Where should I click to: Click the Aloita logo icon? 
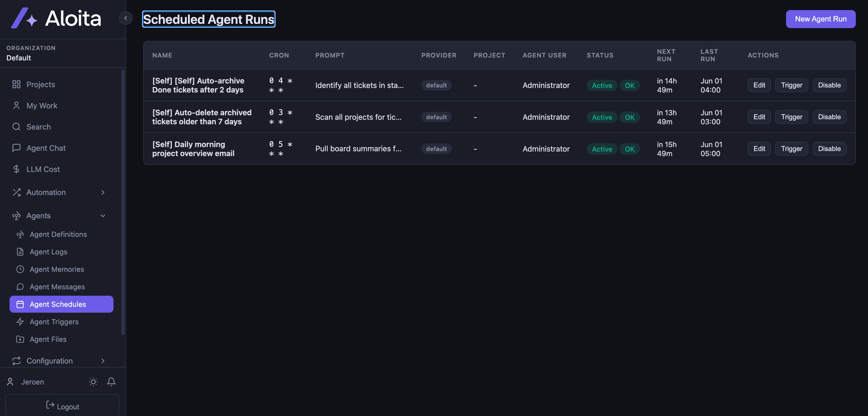click(24, 18)
